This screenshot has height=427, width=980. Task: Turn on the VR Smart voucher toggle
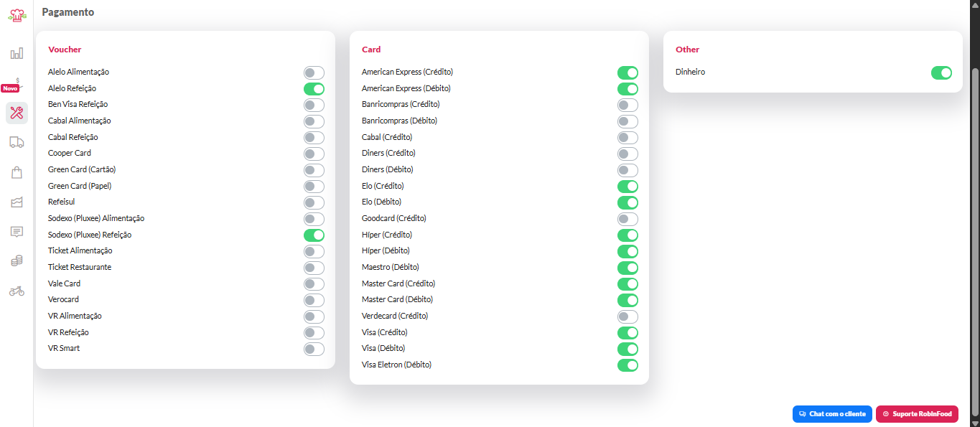pyautogui.click(x=314, y=349)
